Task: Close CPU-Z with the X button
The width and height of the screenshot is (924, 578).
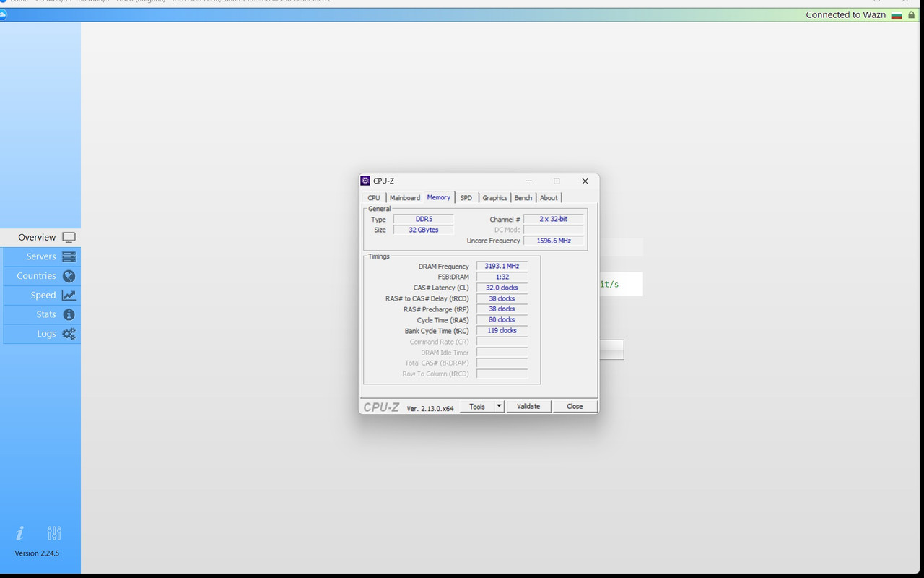Action: point(585,181)
